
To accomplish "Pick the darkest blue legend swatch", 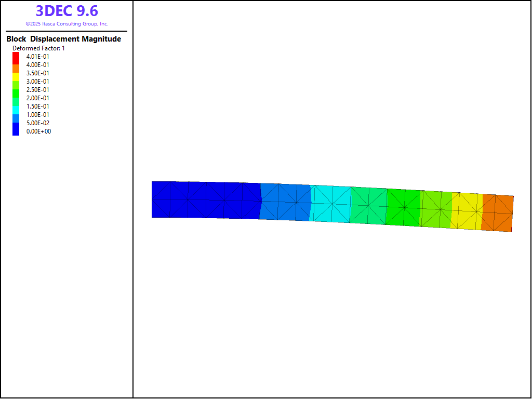I will coord(16,131).
